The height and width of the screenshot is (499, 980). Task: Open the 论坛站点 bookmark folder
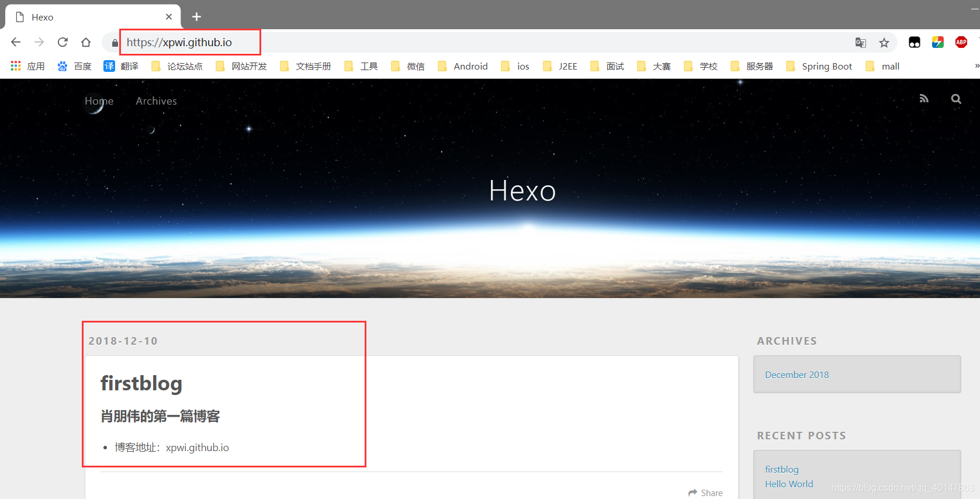[176, 66]
